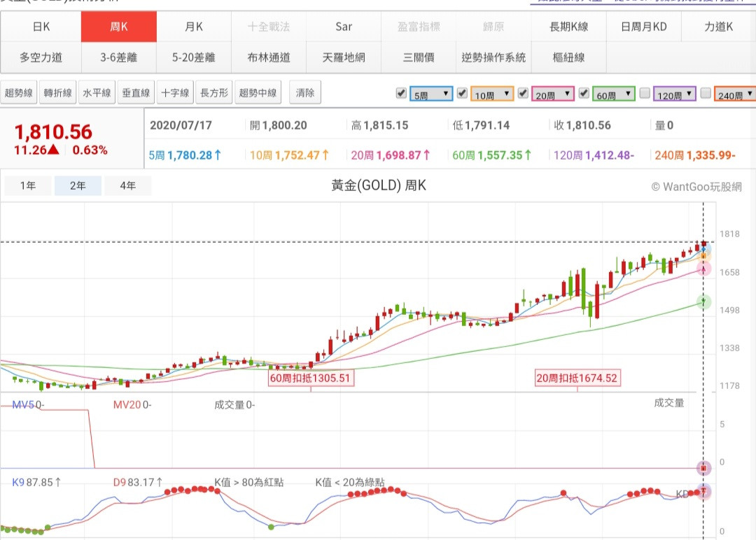Open the 10周 period dropdown
Screen dimensions: 756x540
pos(493,94)
